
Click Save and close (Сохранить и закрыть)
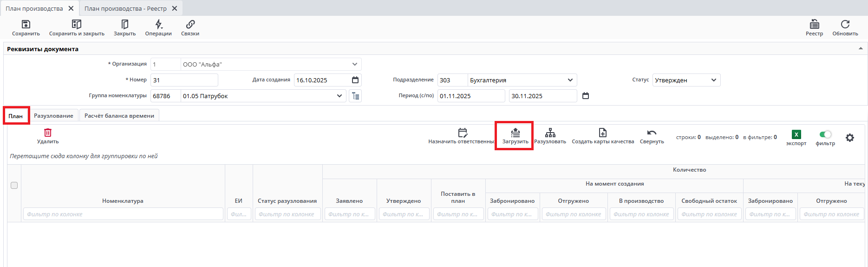(x=77, y=25)
